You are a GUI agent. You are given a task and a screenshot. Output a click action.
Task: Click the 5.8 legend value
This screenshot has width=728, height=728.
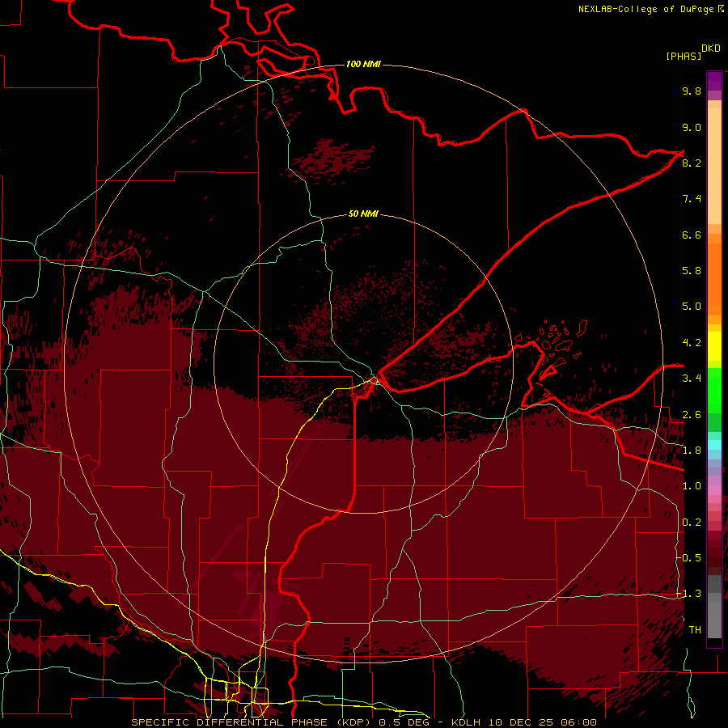(x=692, y=271)
